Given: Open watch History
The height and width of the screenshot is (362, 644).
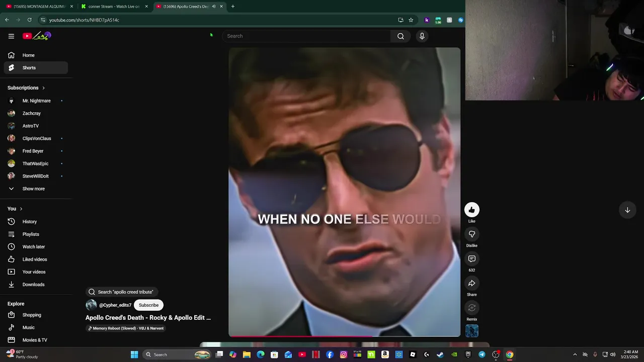Looking at the screenshot, I should click(36, 222).
